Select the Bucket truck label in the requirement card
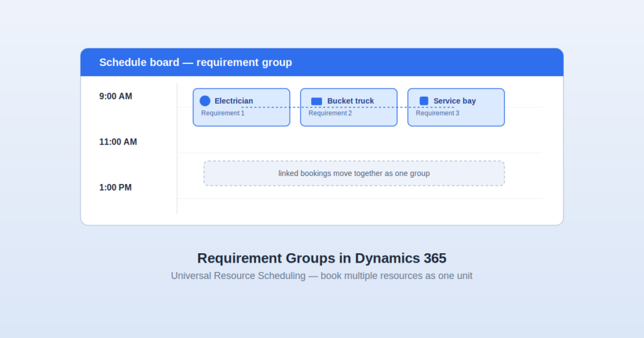The height and width of the screenshot is (338, 644). [350, 101]
